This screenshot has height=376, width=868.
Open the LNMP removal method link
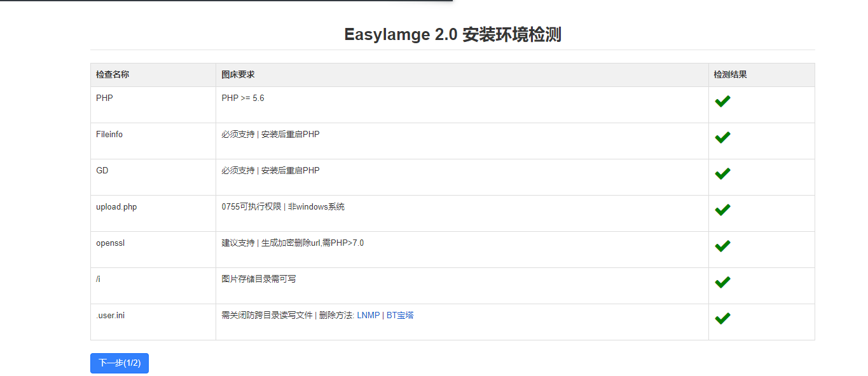[x=368, y=316]
